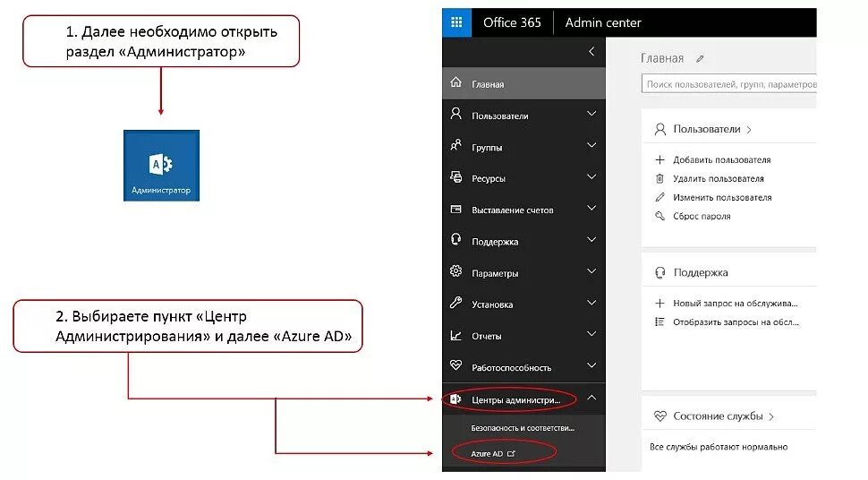Click the headset icon in Поддержка card header
The image size is (868, 480).
(x=660, y=273)
